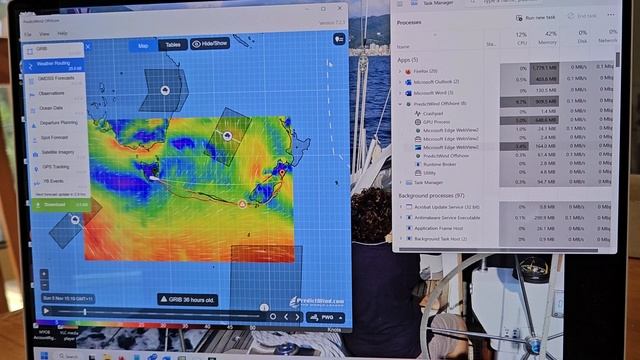This screenshot has width=640, height=360.
Task: Expand the Firefox process group
Action: pos(400,71)
